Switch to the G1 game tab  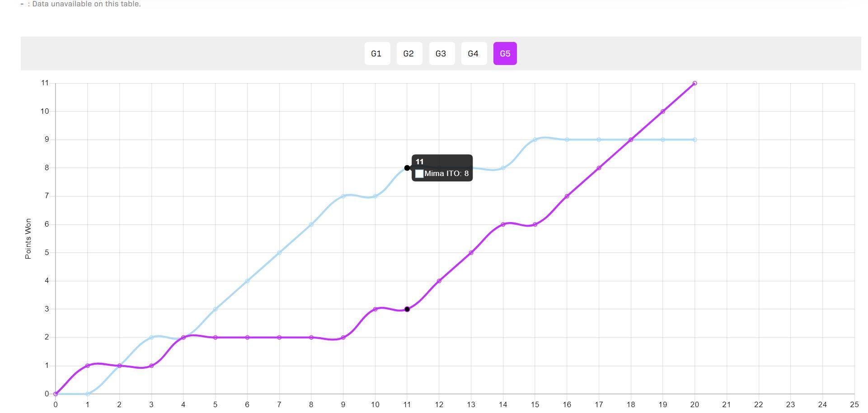(377, 54)
